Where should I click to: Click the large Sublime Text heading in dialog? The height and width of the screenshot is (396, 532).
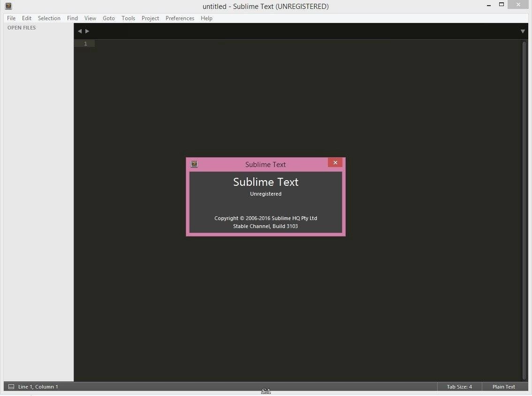point(266,182)
